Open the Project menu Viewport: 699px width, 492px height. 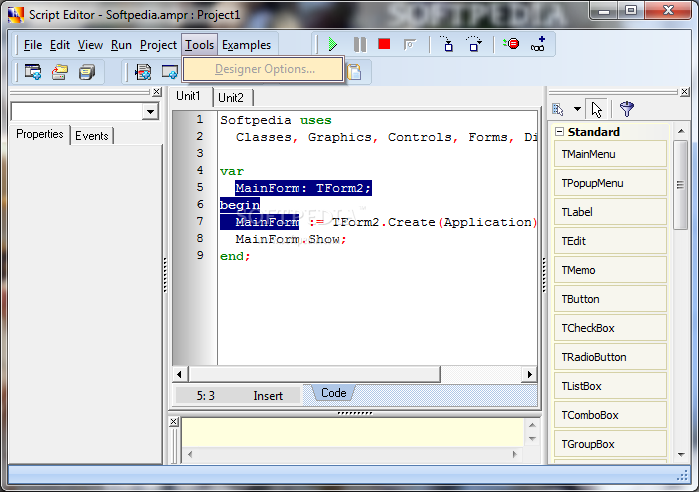click(x=158, y=45)
